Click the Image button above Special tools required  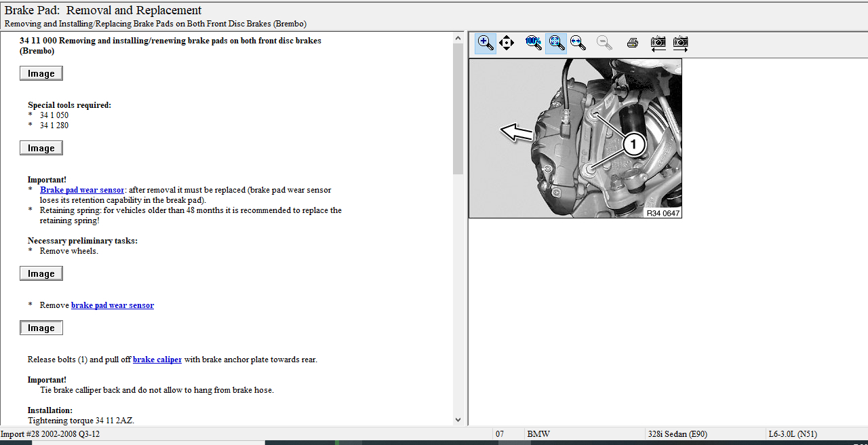coord(41,73)
